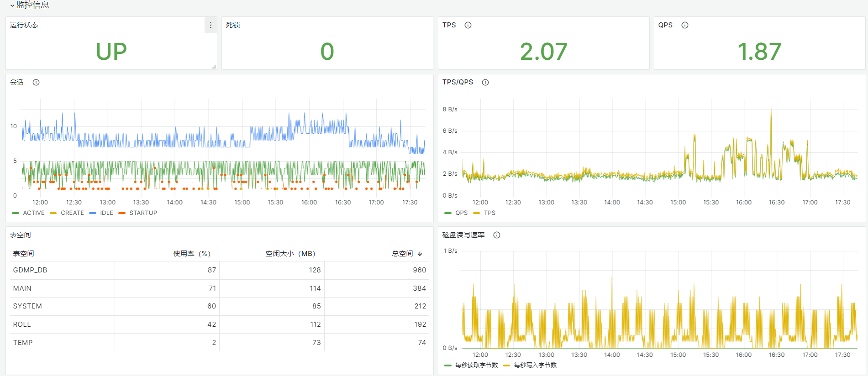Screen dimensions: 868x376
Task: Click the green ACTIVE legend color swatch
Action: point(16,213)
